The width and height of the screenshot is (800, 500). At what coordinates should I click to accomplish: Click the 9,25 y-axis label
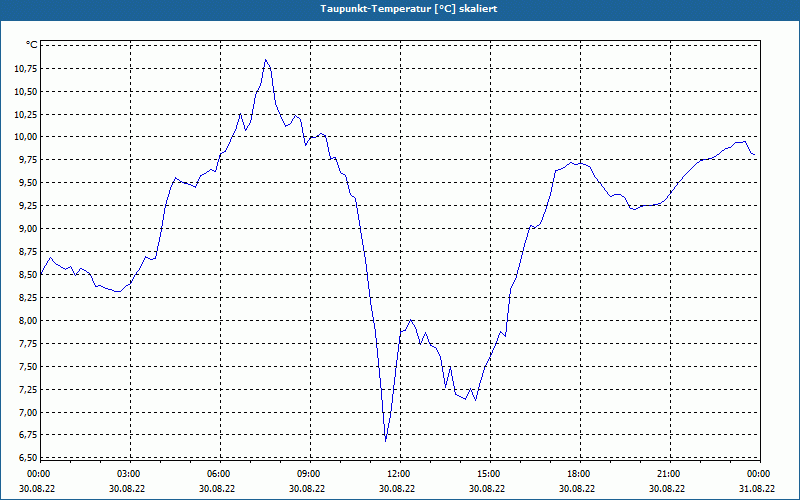28,206
